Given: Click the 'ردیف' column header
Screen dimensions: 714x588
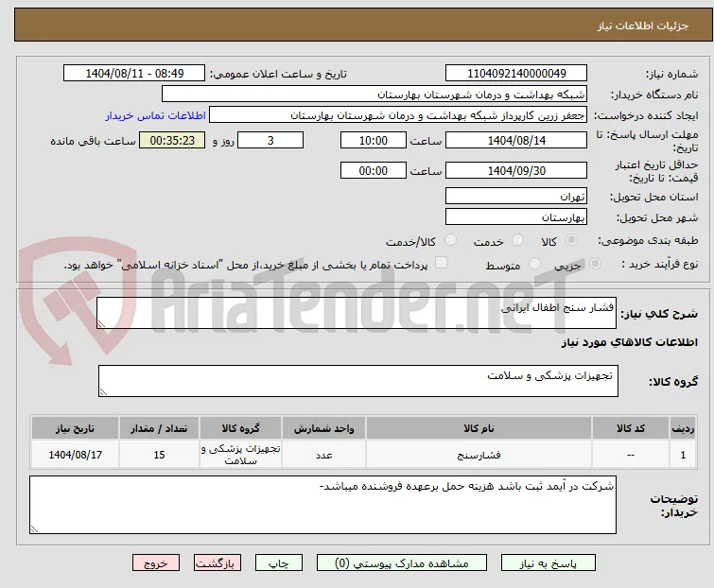Looking at the screenshot, I should (x=683, y=428).
